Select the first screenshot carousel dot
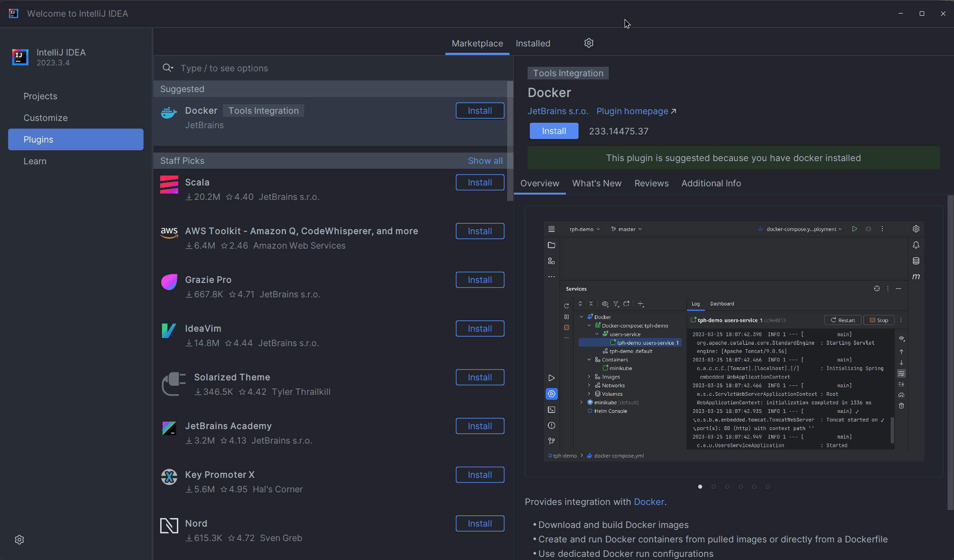This screenshot has height=560, width=954. (x=700, y=486)
